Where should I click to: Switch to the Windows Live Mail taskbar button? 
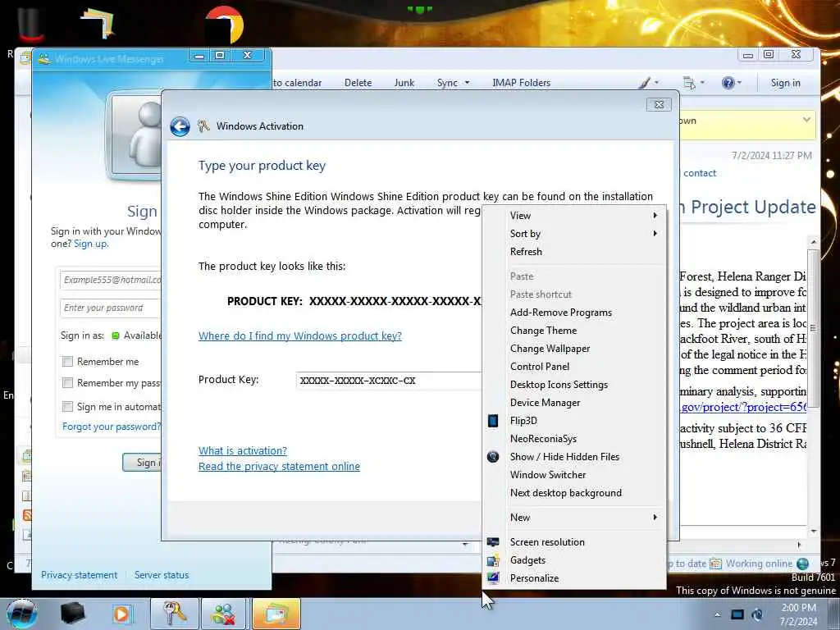[x=276, y=614]
